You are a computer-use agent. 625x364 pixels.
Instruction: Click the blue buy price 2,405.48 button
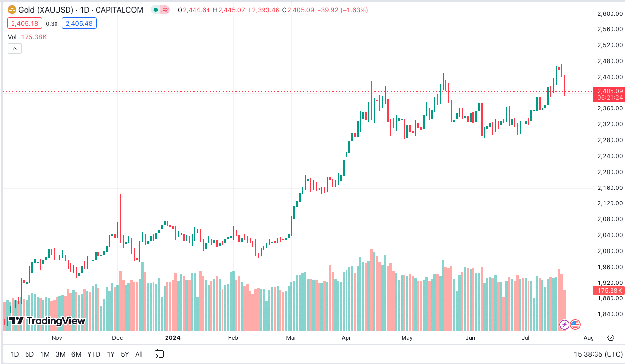[x=80, y=23]
